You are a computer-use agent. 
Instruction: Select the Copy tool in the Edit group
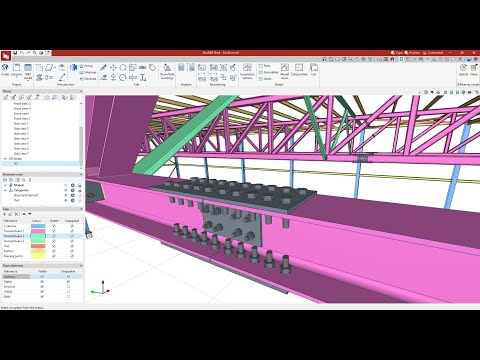click(133, 68)
